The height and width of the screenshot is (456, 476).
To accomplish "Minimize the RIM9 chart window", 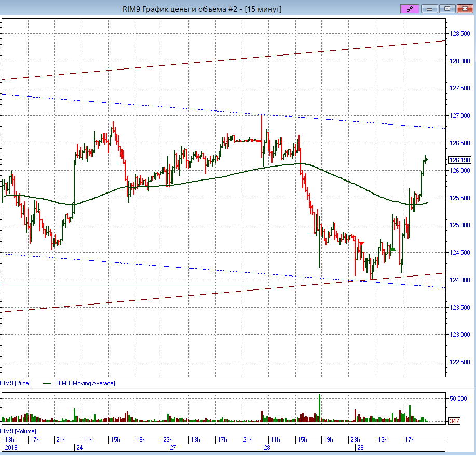I will coord(429,9).
